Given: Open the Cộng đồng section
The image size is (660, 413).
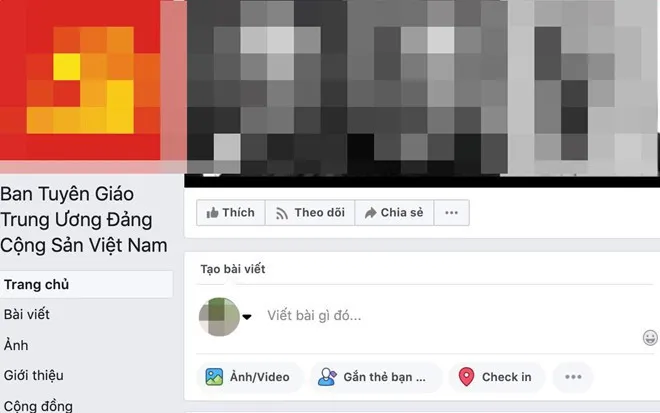Looking at the screenshot, I should click(38, 406).
